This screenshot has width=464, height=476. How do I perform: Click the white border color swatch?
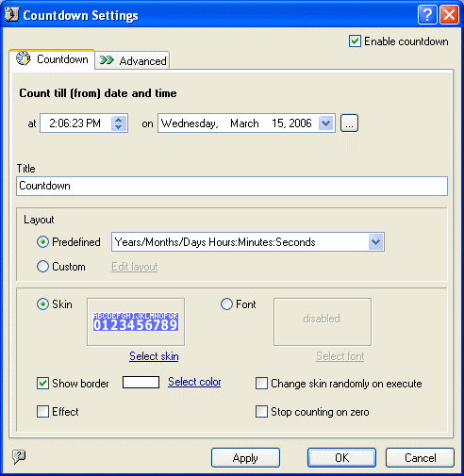point(141,383)
